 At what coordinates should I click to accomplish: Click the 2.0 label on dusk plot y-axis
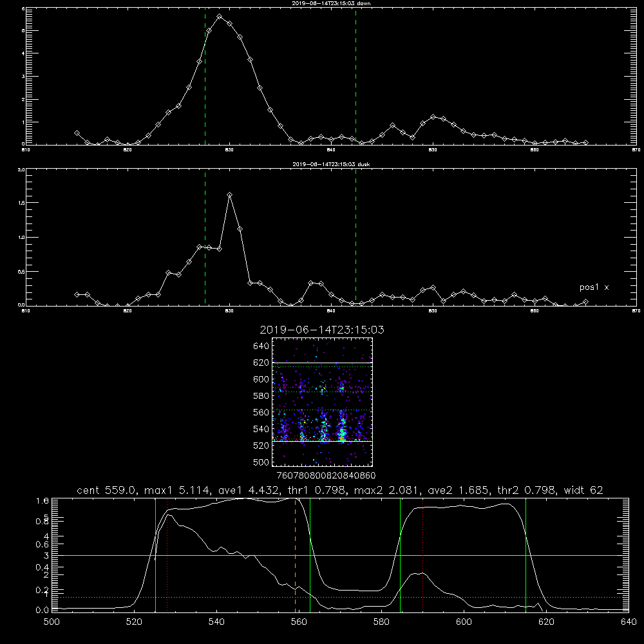21,170
